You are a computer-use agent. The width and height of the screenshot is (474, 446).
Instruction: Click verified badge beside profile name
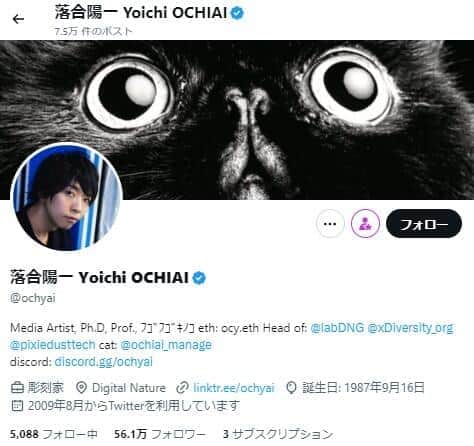pyautogui.click(x=199, y=278)
